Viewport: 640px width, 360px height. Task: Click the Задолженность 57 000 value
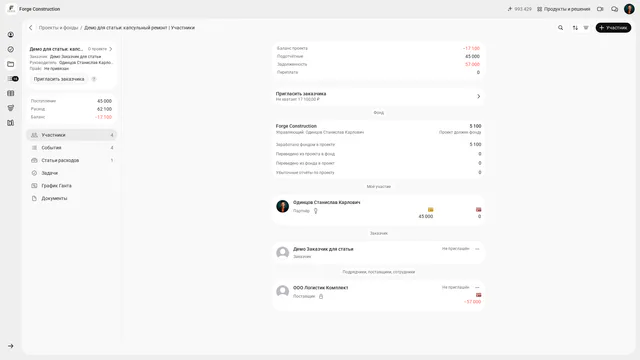click(x=472, y=64)
